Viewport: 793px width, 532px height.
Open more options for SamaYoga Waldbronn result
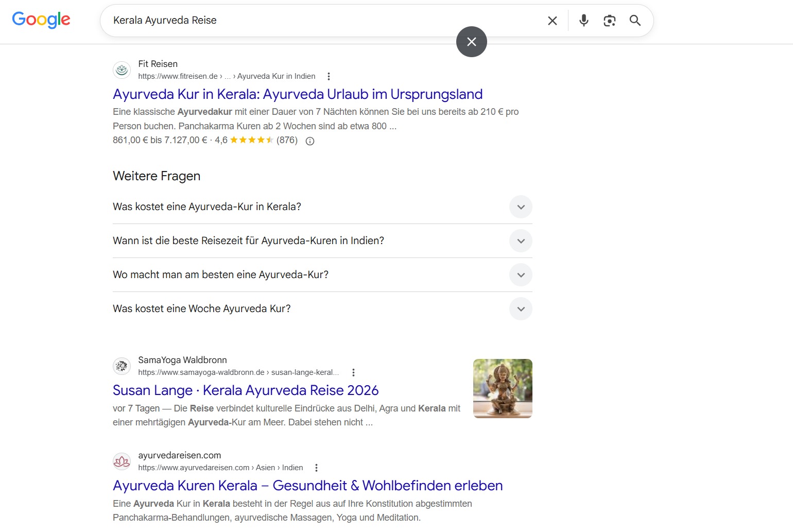353,372
